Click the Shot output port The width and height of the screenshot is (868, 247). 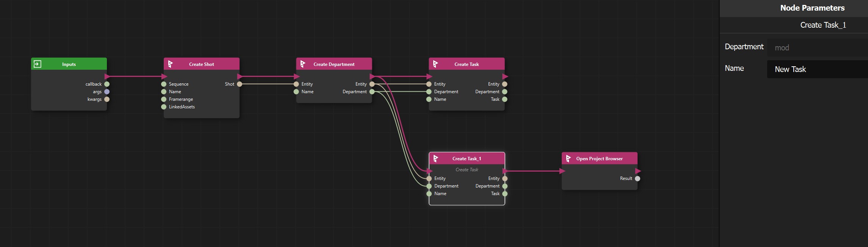click(x=239, y=84)
